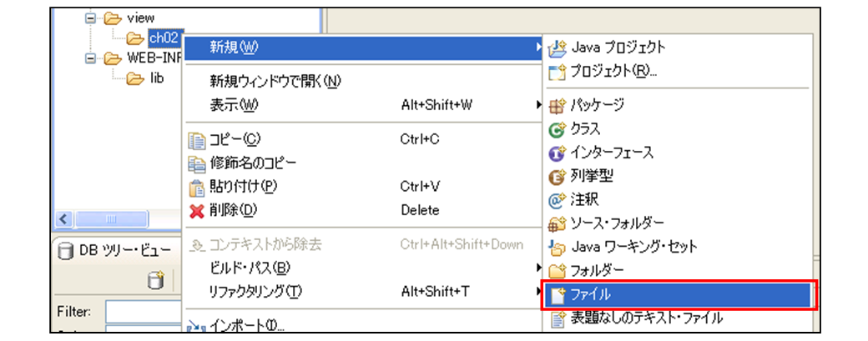Click the Filter text input field
The height and width of the screenshot is (341, 868).
pos(144,312)
